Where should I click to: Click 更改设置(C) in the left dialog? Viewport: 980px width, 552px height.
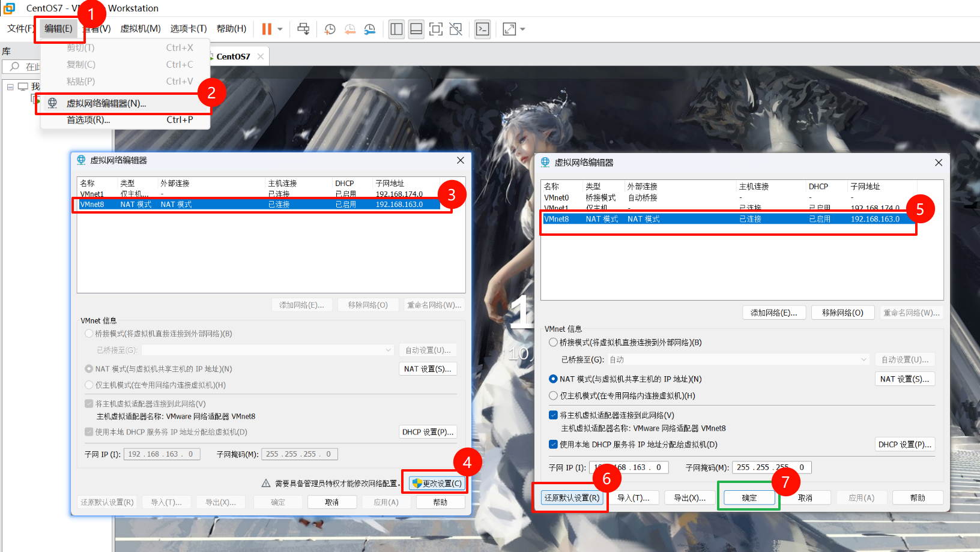coord(437,483)
